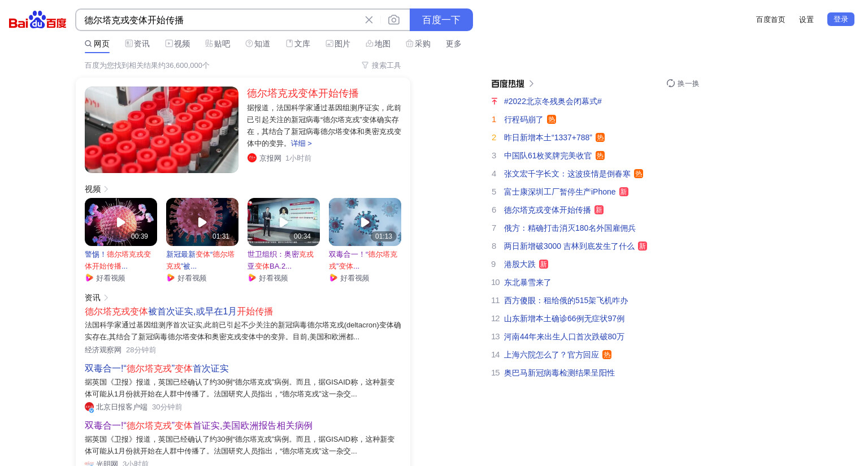Expand the 资讯 section arrow
The width and height of the screenshot is (868, 466).
(x=106, y=297)
